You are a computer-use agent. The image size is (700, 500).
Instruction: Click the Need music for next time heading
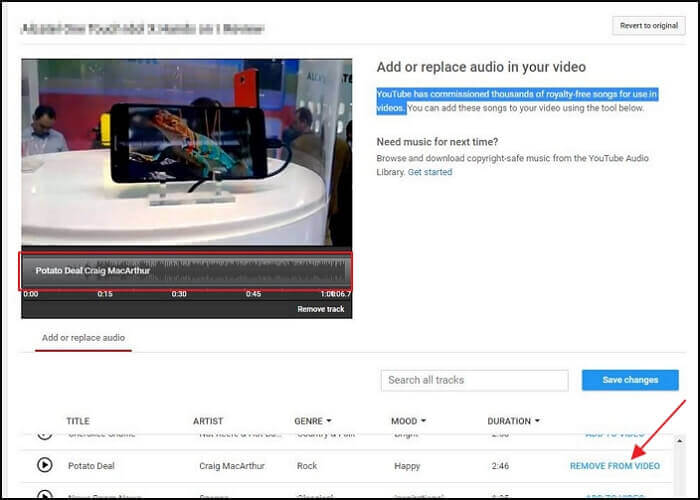pos(437,142)
